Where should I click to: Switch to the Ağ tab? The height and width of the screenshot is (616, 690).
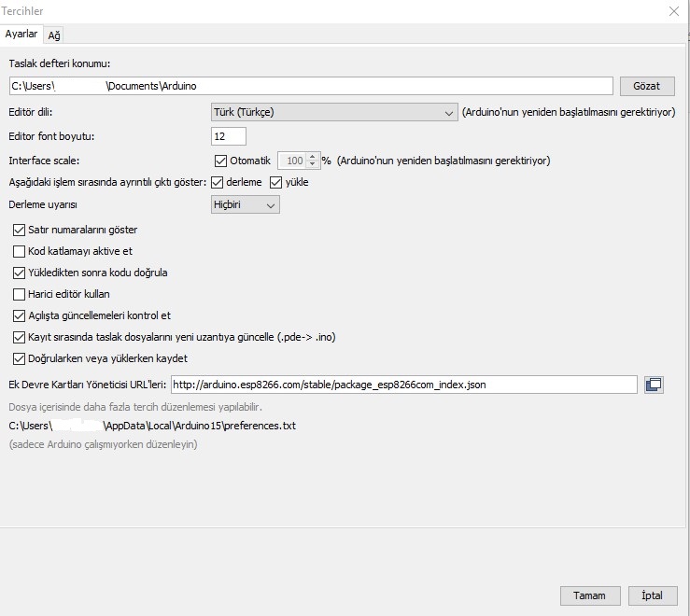[x=53, y=35]
